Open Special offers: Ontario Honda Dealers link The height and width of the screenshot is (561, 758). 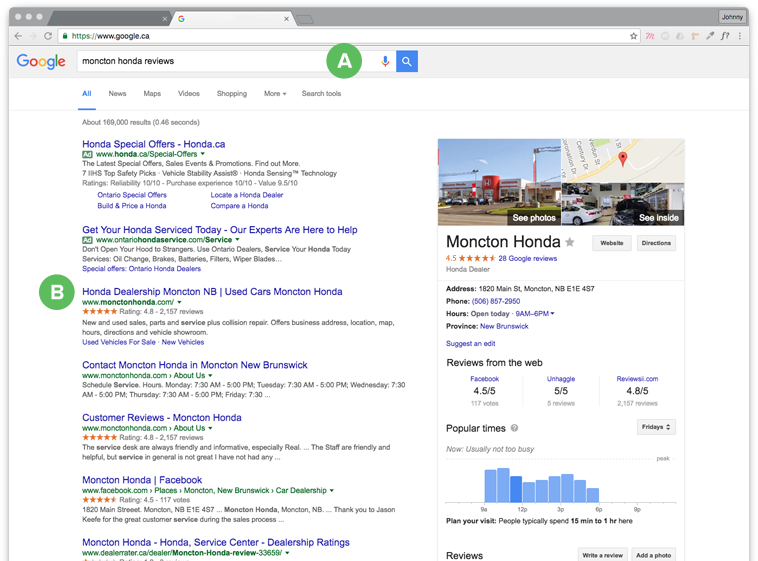142,269
